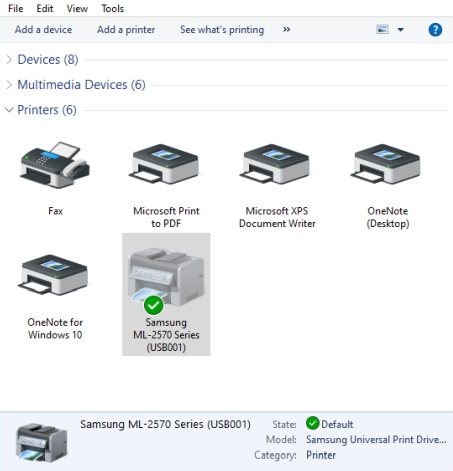
Task: Click the Samsung ML-2570 Series title in details pane
Action: point(165,424)
